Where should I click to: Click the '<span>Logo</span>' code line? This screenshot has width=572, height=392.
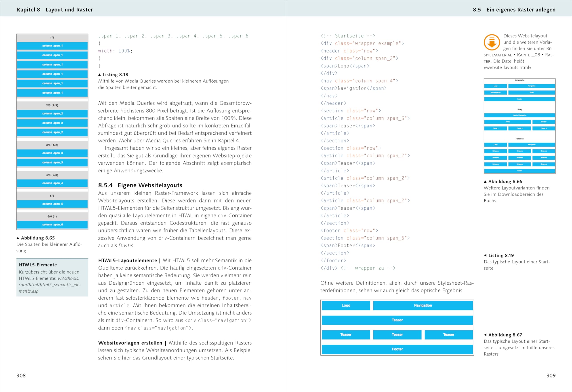[x=345, y=66]
